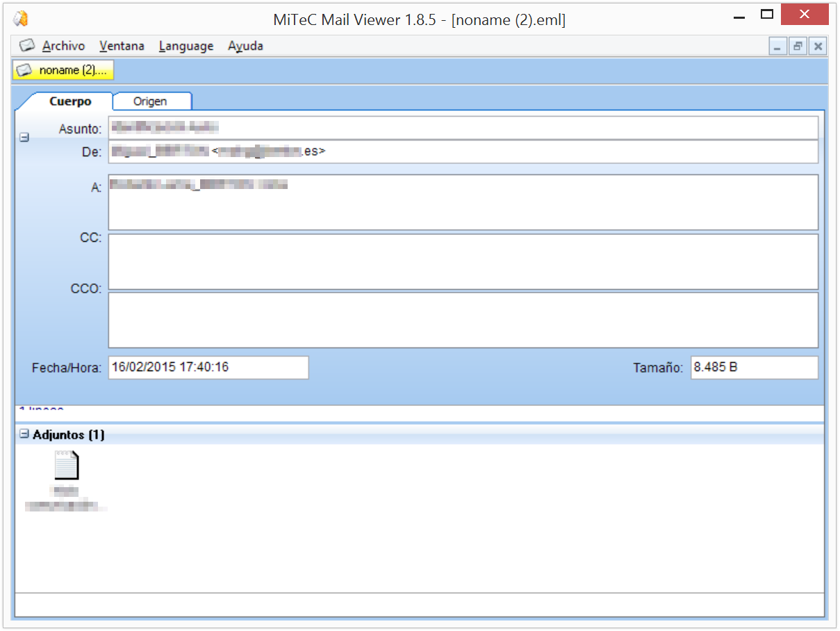Restore the child document window
Image resolution: width=840 pixels, height=631 pixels.
point(797,46)
